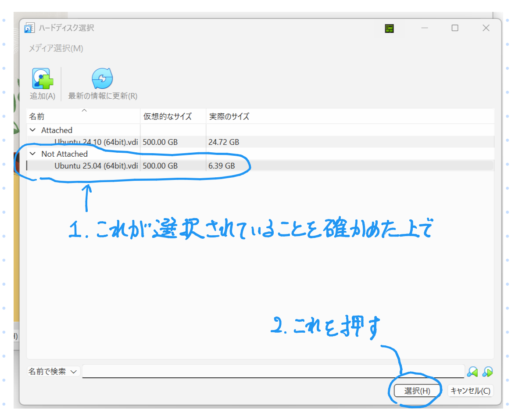522x420 pixels.
Task: Select Ubuntu 24.10 (64bit).vdi disk
Action: (96, 142)
